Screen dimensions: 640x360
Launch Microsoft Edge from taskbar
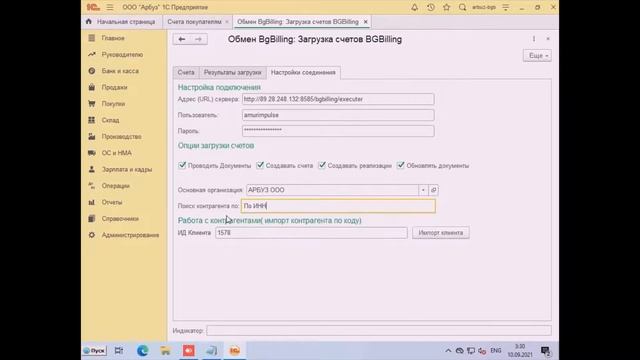click(x=142, y=351)
